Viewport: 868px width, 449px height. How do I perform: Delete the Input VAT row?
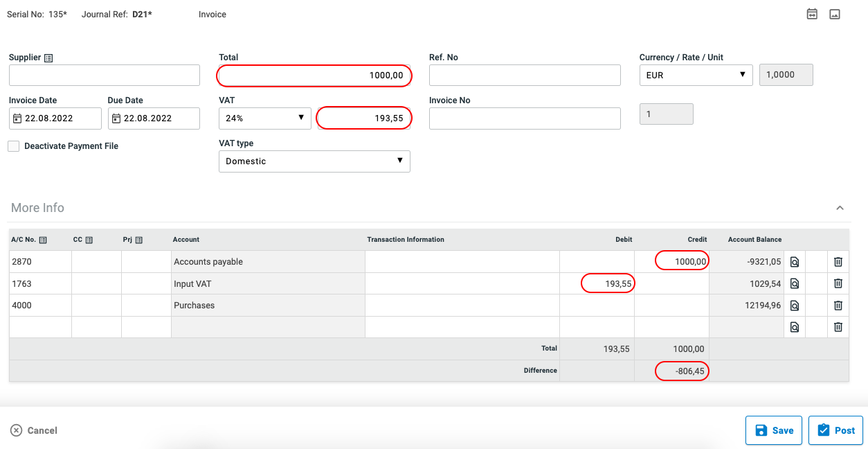(x=838, y=283)
